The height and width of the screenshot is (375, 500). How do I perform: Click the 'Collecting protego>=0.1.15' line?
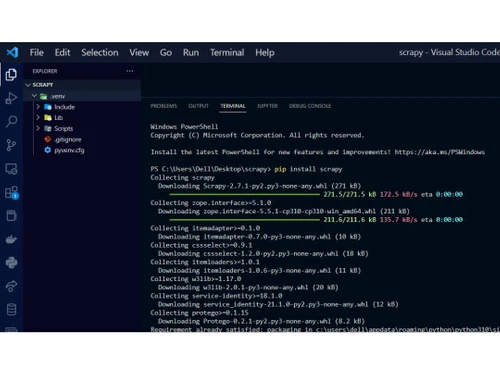pos(199,313)
